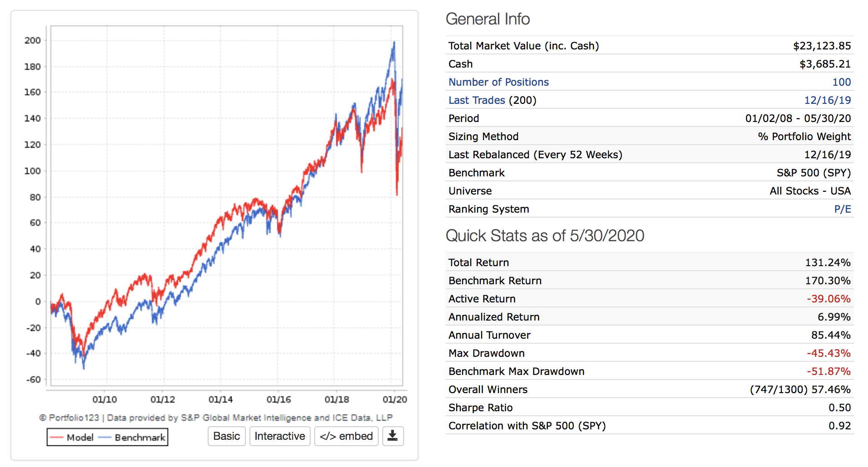Open the Number of Positions link
Viewport: 868px width, 467px height.
click(498, 82)
